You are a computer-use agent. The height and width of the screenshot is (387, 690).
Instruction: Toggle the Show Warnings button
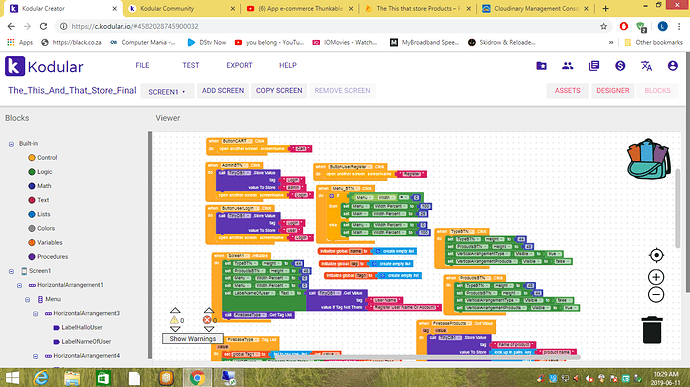point(193,339)
